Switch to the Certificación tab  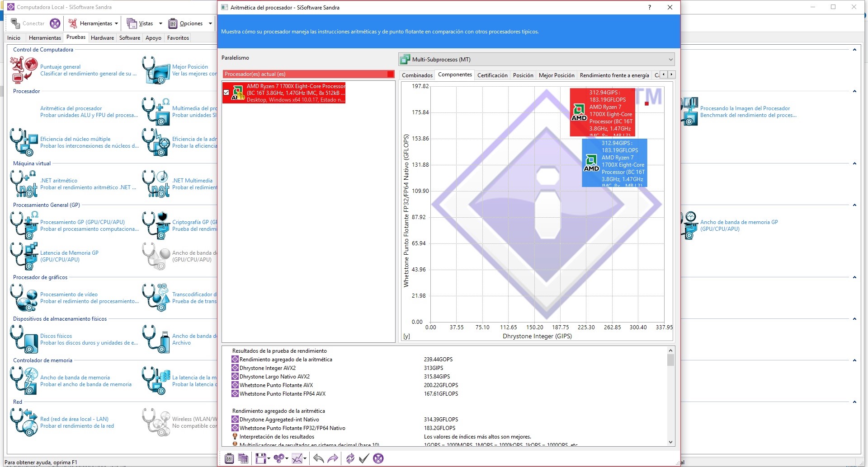coord(492,75)
